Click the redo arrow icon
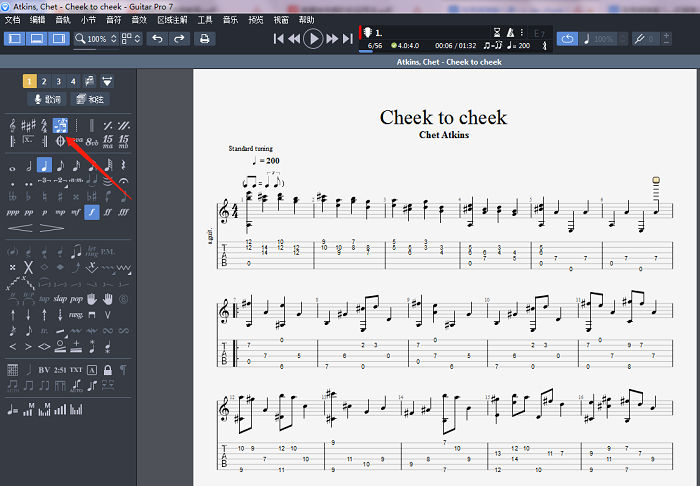This screenshot has width=700, height=486. 179,39
